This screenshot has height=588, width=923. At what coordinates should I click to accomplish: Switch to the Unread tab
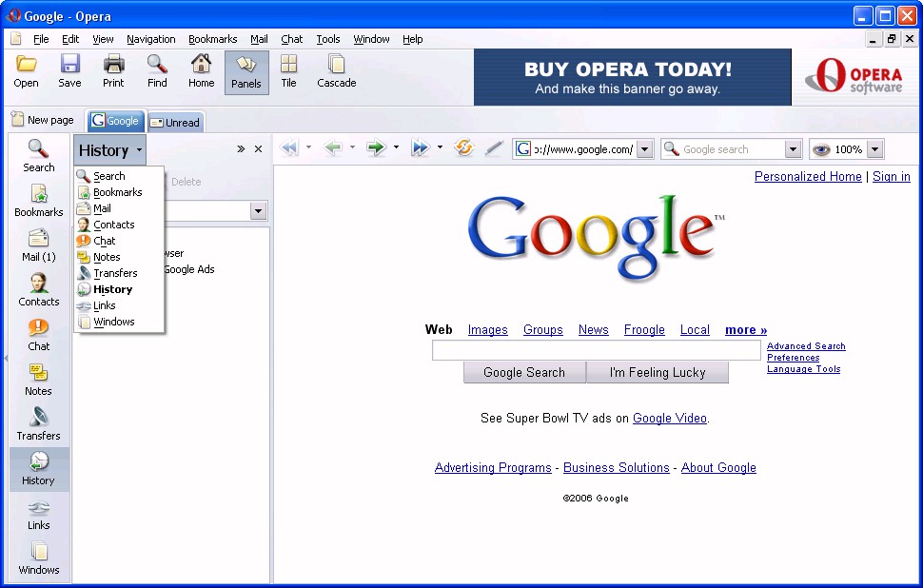click(175, 122)
